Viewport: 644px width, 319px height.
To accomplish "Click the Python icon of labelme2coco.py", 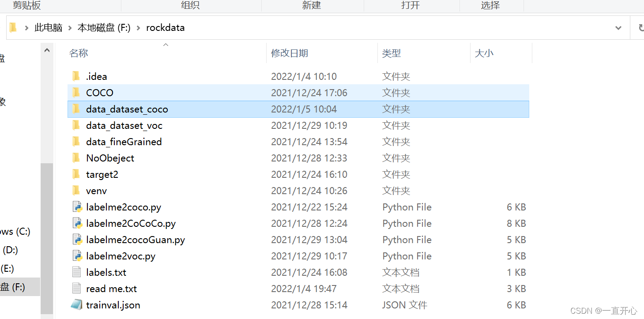I will coord(77,207).
